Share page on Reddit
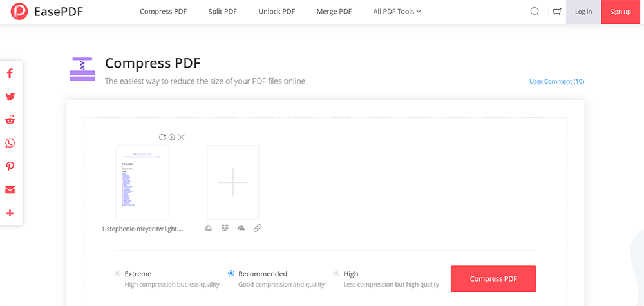 pyautogui.click(x=10, y=120)
